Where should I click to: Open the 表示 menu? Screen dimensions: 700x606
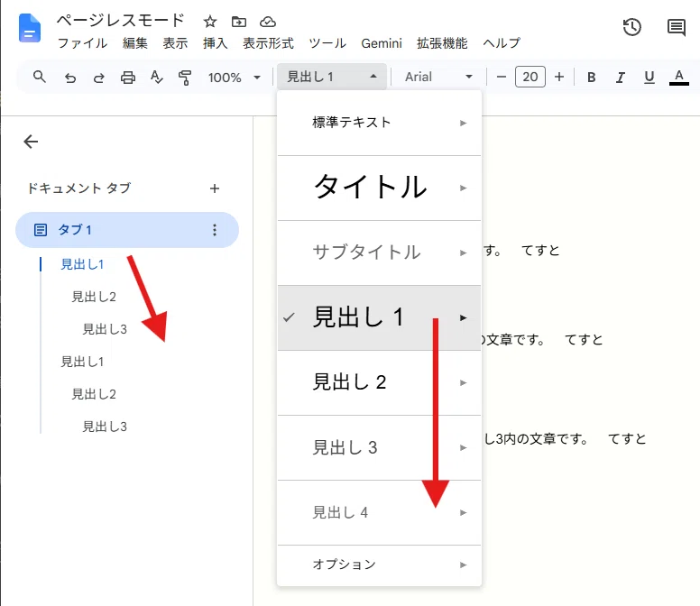tap(175, 43)
